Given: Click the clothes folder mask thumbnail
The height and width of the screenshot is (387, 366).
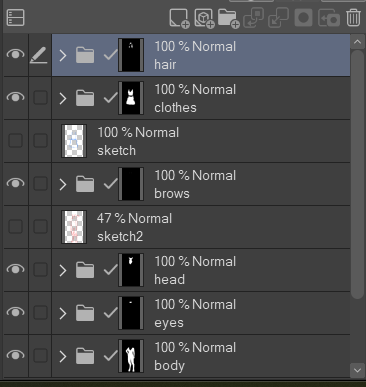Looking at the screenshot, I should pyautogui.click(x=131, y=98).
